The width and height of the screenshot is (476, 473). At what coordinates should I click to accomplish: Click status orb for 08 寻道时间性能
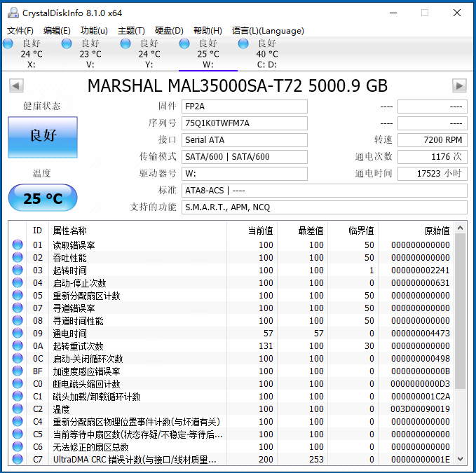18,320
